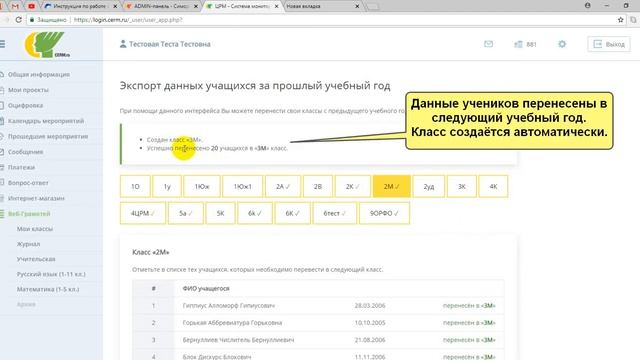Select lowercase class 6k button
The image size is (640, 360).
point(255,213)
